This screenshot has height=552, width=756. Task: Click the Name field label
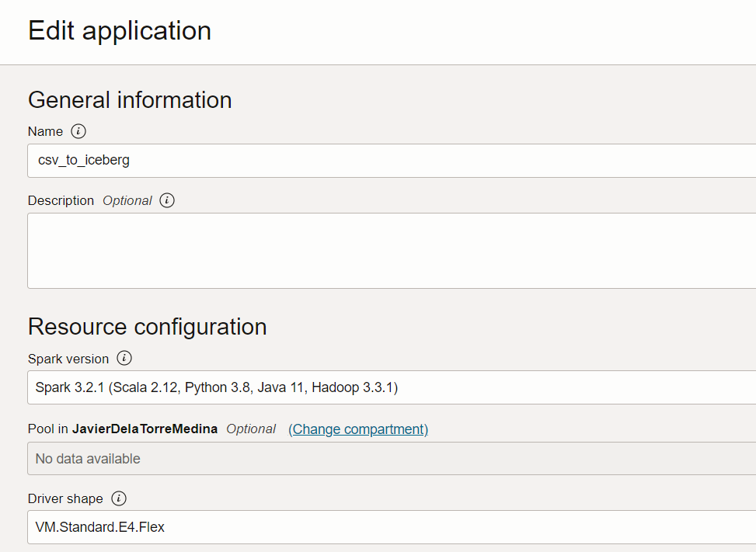(x=45, y=131)
